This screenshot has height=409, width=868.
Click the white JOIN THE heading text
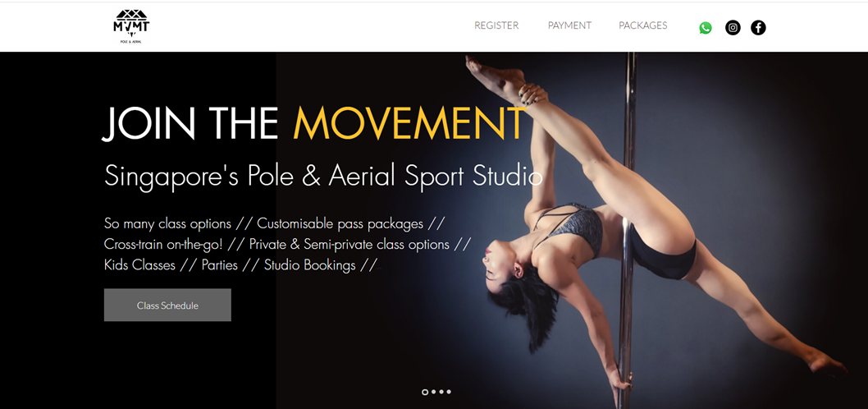[190, 123]
